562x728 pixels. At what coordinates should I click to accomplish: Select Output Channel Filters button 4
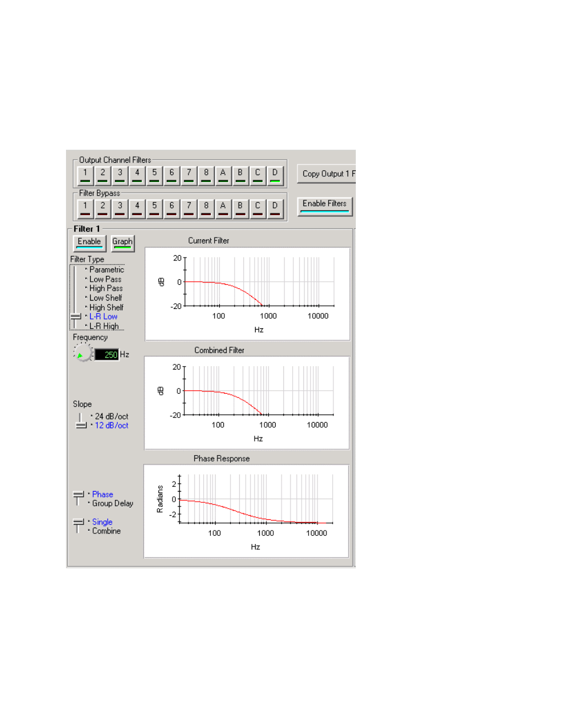(137, 176)
